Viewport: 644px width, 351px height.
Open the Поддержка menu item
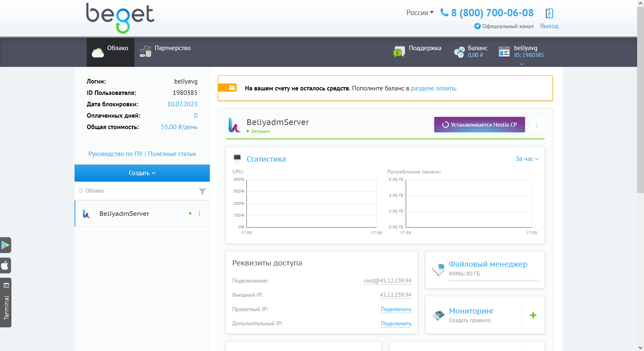418,52
